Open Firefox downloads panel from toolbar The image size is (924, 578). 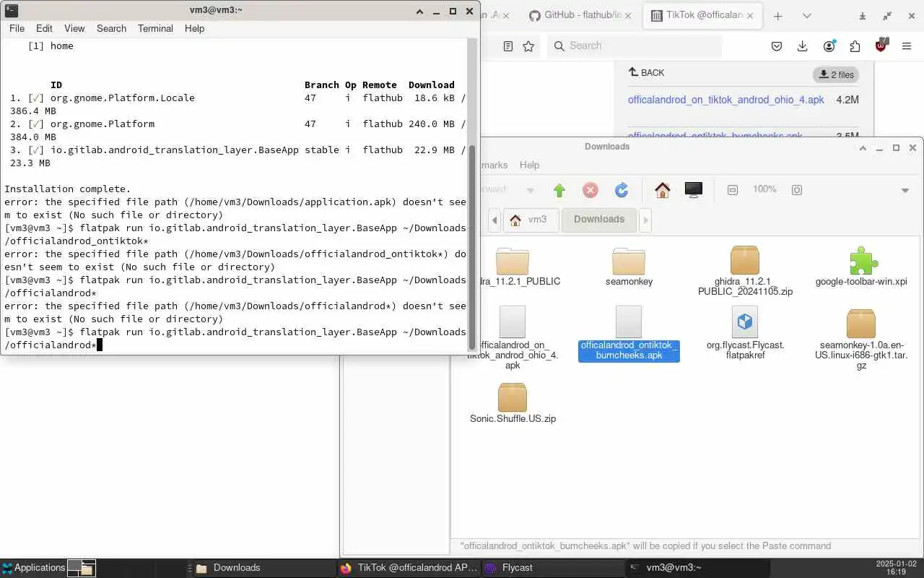(802, 46)
